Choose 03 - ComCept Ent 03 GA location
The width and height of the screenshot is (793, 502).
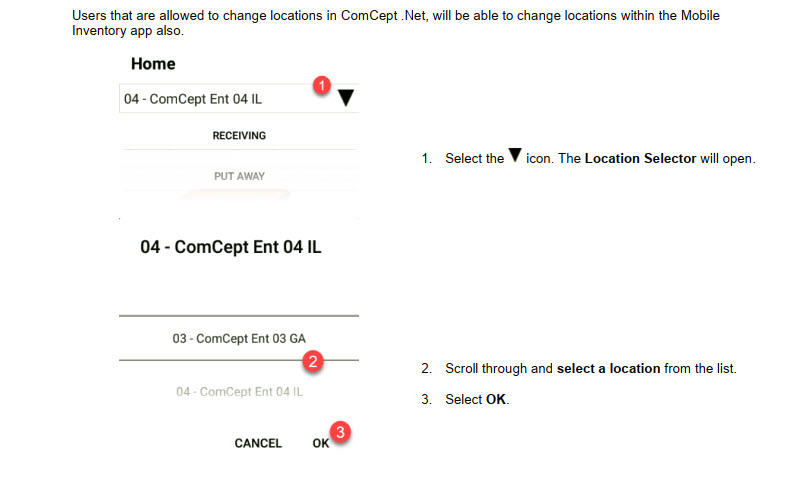coord(238,339)
